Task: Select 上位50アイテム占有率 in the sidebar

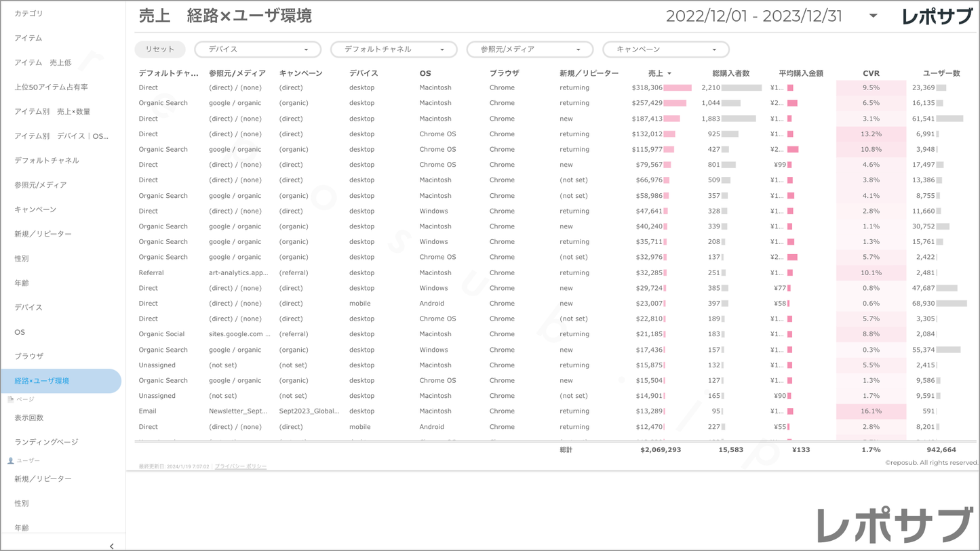Action: point(52,87)
